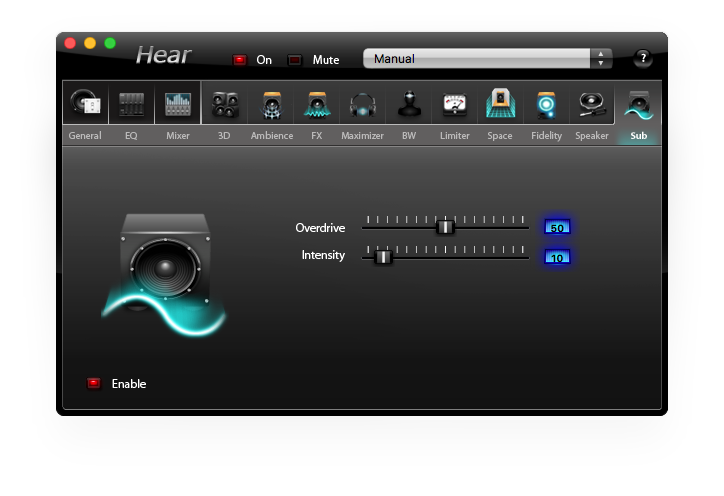The image size is (724, 496).
Task: Toggle the On power switch
Action: pos(240,60)
